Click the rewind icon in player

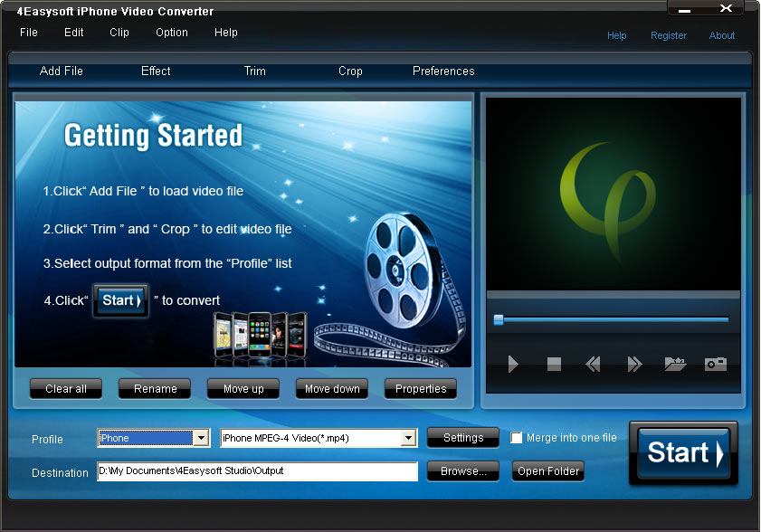(594, 365)
